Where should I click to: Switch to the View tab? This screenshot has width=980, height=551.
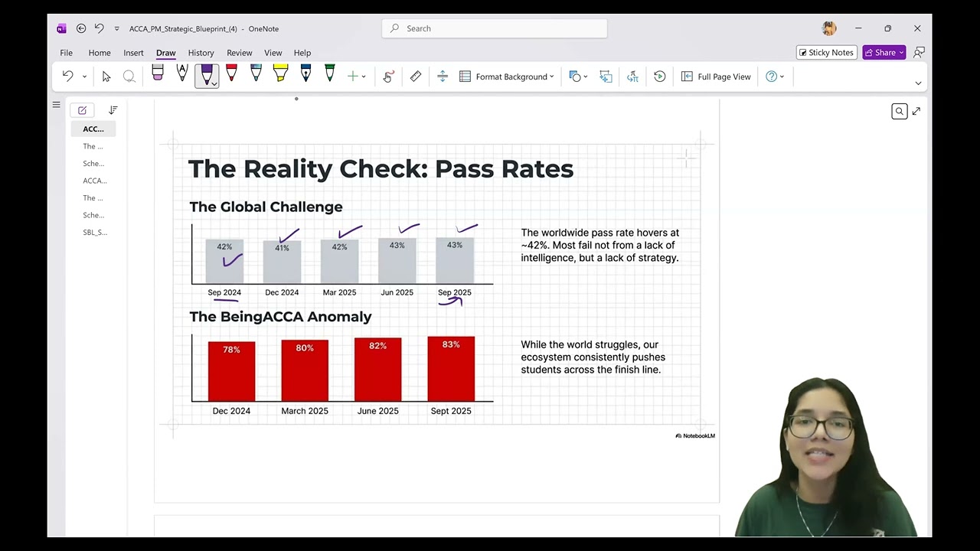tap(273, 53)
